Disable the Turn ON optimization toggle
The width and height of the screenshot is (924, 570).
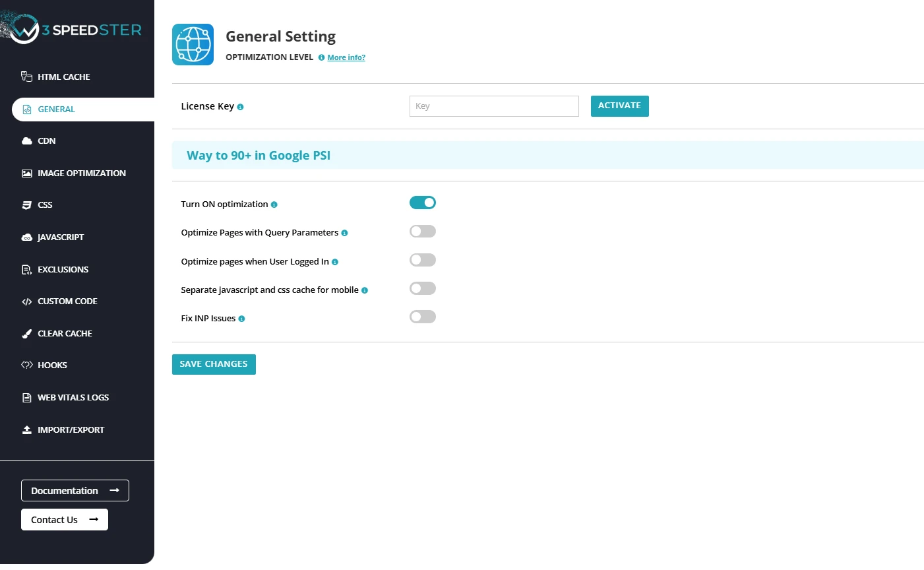(423, 203)
